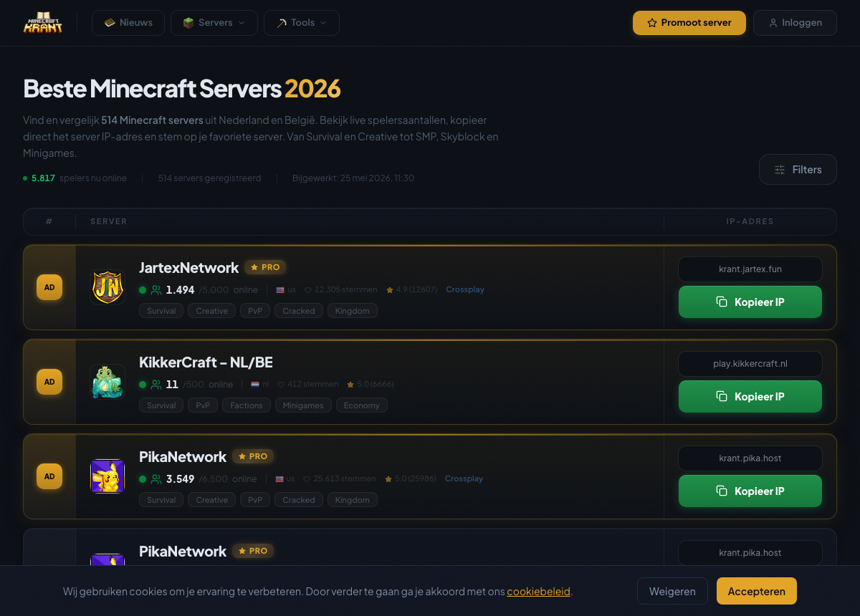
Task: Click the star rating 5.0 (25986)
Action: [x=411, y=479]
